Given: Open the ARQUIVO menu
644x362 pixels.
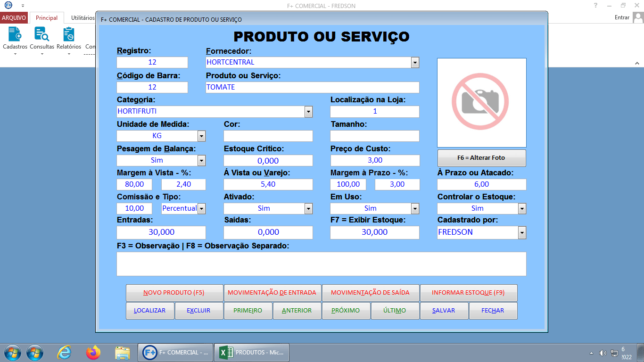Looking at the screenshot, I should point(14,18).
